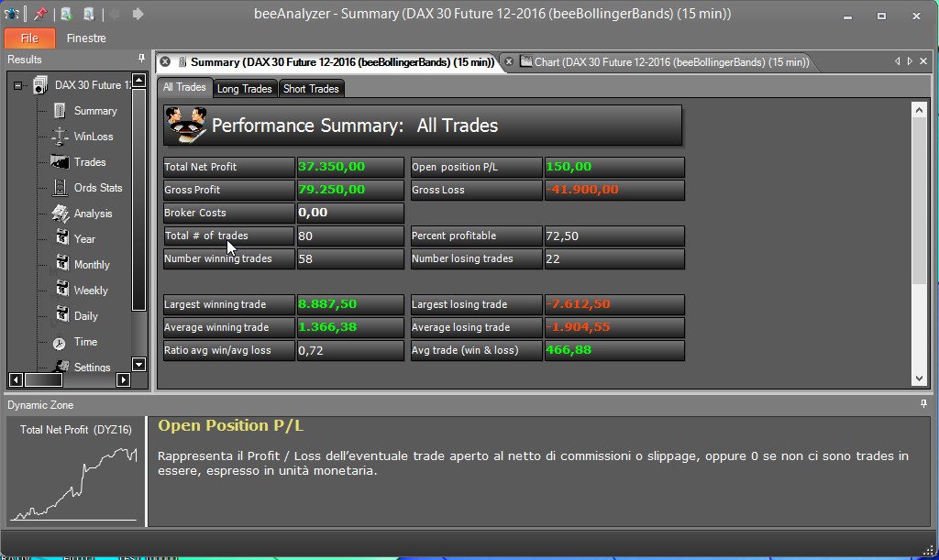Toggle the Results panel auto-hide pin
Screen dimensions: 939x560
pyautogui.click(x=141, y=59)
